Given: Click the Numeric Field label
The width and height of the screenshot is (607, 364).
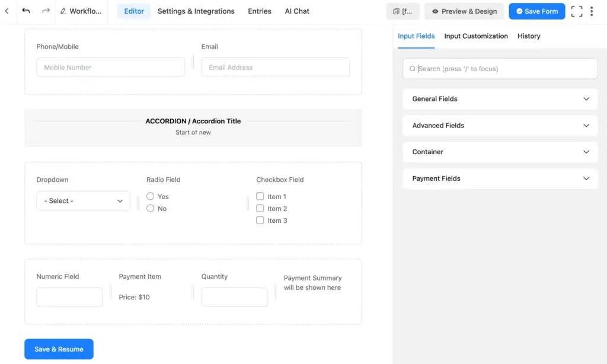Looking at the screenshot, I should [x=57, y=276].
